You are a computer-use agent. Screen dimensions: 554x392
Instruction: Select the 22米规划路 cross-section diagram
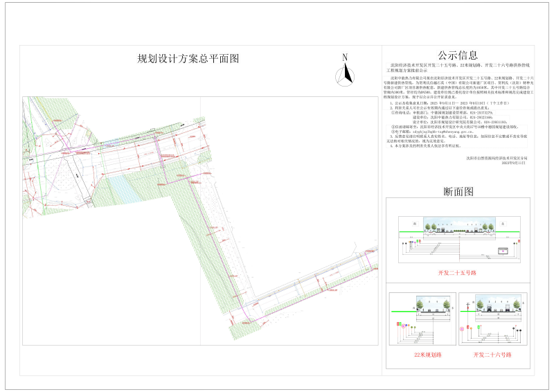tap(421, 319)
